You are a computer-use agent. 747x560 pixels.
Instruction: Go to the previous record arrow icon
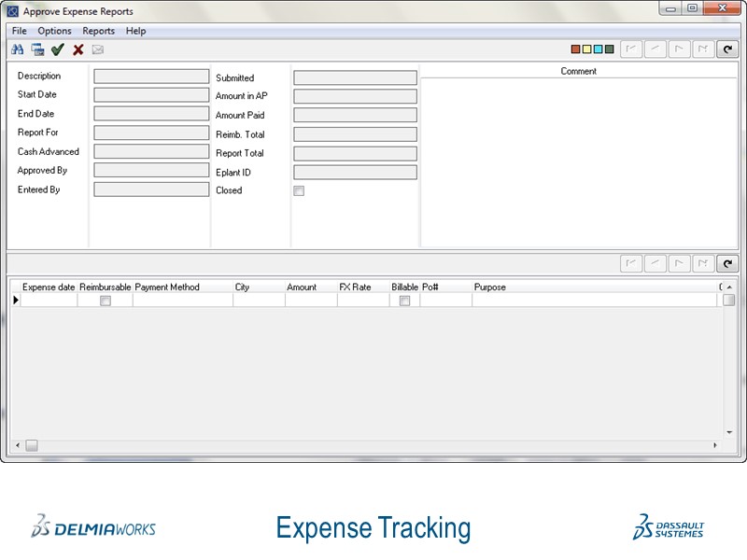coord(653,49)
